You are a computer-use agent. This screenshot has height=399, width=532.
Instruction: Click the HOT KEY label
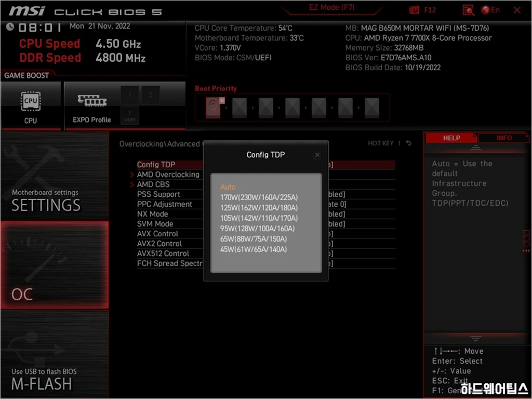pyautogui.click(x=381, y=143)
